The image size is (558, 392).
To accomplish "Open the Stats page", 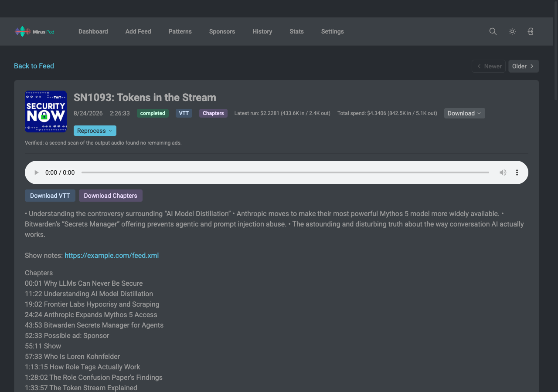I will (x=296, y=31).
